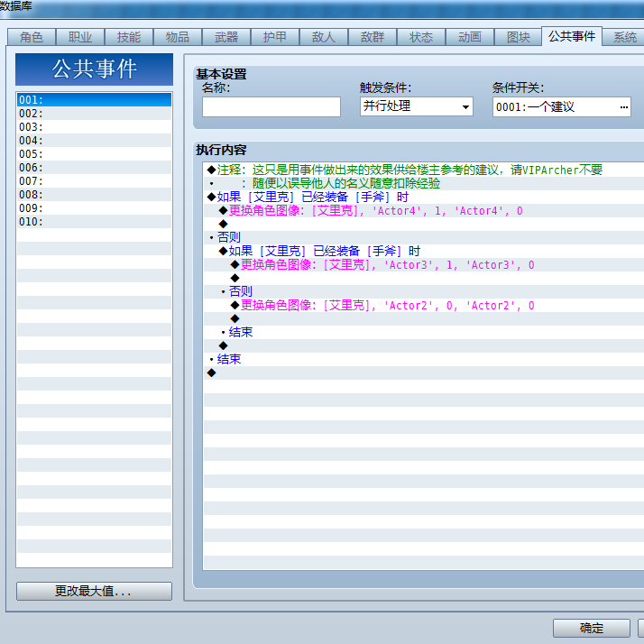The width and height of the screenshot is (644, 644).
Task: Select first 如果 [艾里克] 已经装备 [手斧] line
Action: (x=424, y=198)
